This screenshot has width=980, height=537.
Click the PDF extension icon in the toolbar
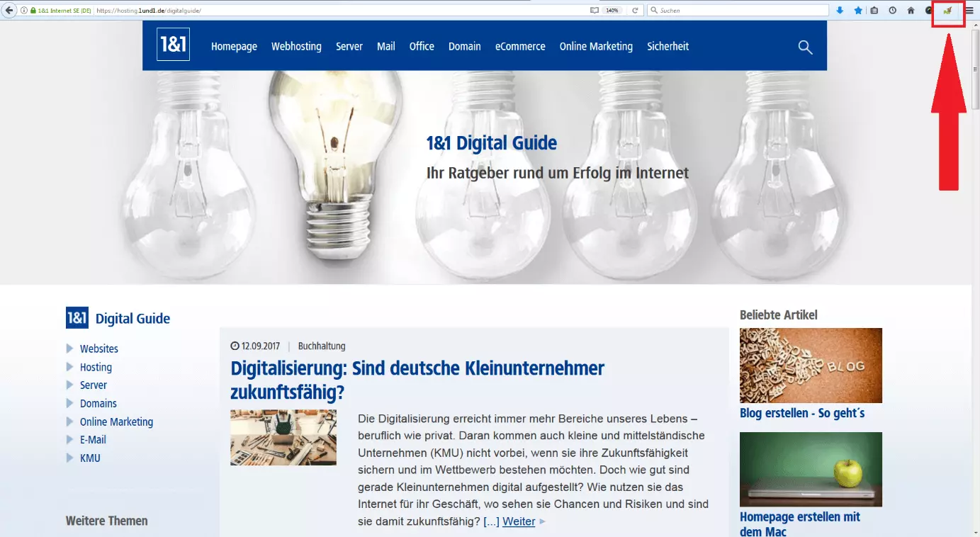tap(947, 11)
